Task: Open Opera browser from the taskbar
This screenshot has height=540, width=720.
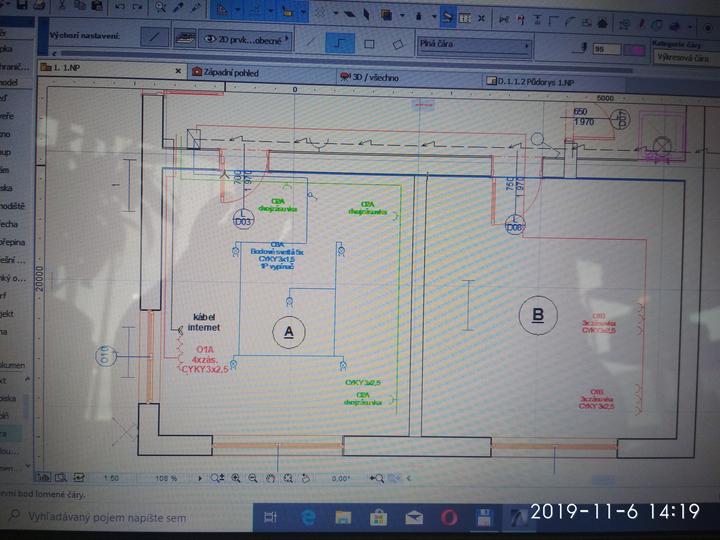Action: (449, 516)
